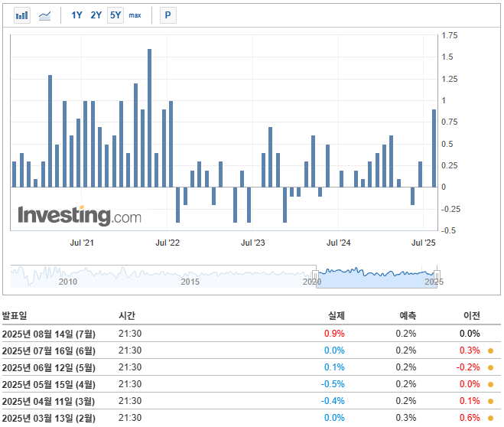The width and height of the screenshot is (504, 427).
Task: Select the 2Y time range
Action: point(96,15)
